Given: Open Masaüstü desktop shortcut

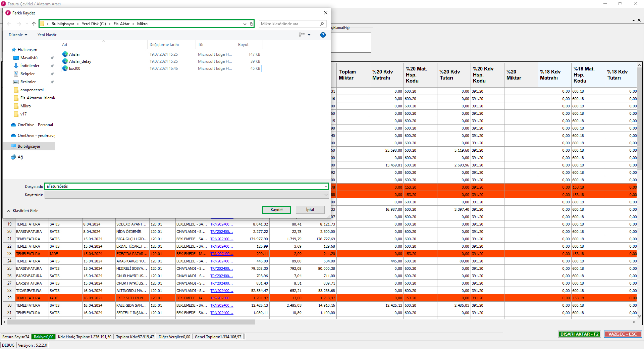Looking at the screenshot, I should click(x=29, y=58).
